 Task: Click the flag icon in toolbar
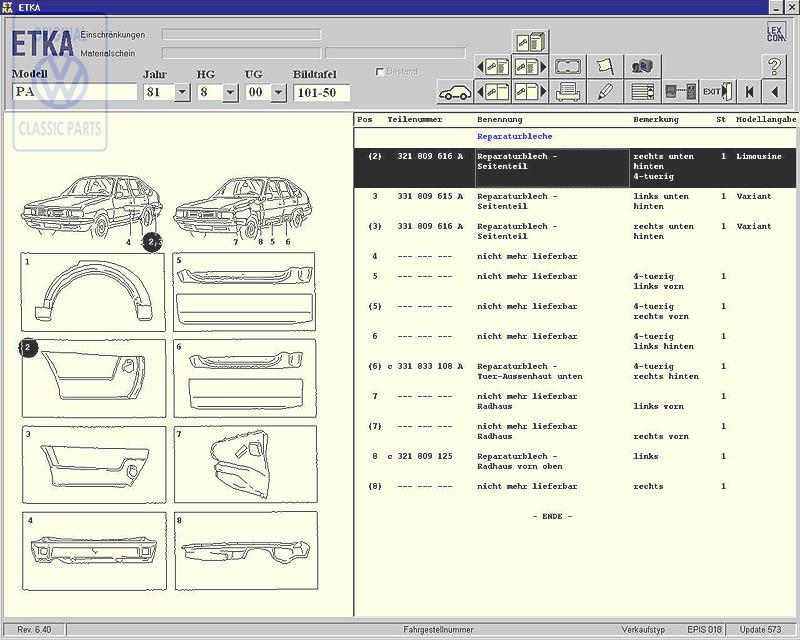[605, 67]
